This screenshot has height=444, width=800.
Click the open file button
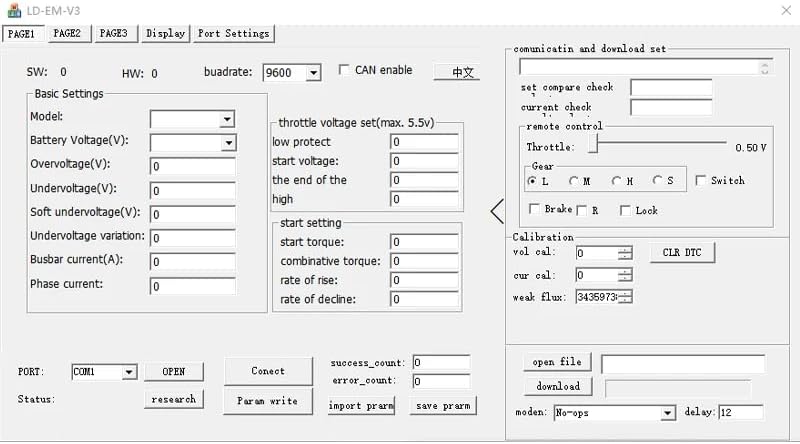pyautogui.click(x=557, y=362)
